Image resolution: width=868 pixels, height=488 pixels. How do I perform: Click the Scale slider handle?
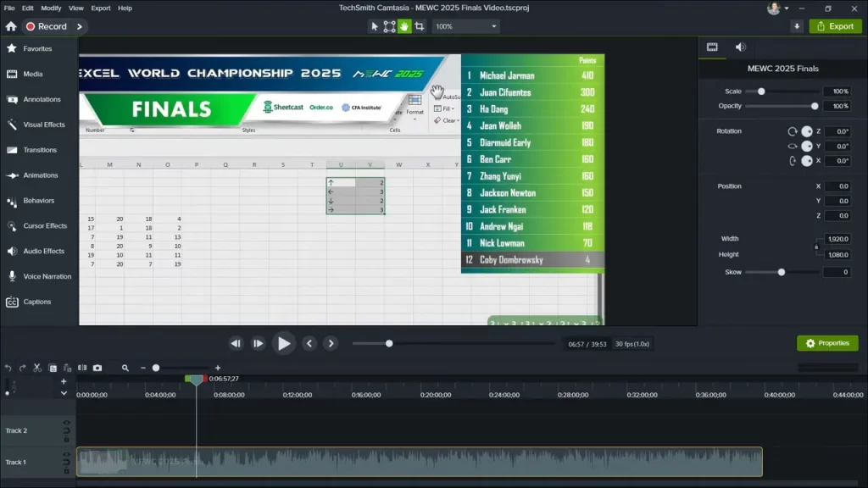762,91
